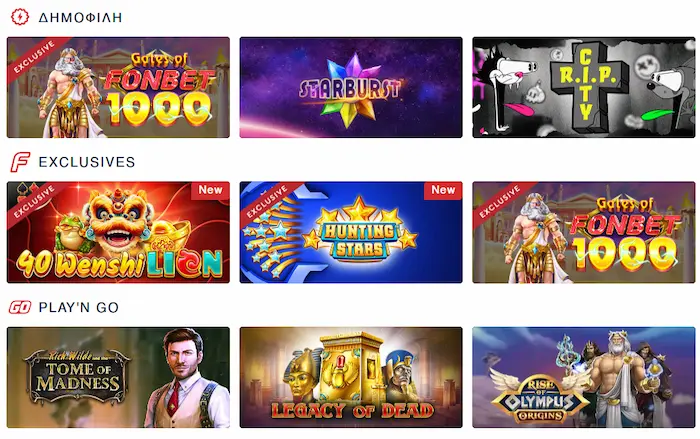Viewport: 700px width, 439px height.
Task: Select Gates of Fonbet 1000 in Exclusives row
Action: pyautogui.click(x=584, y=232)
